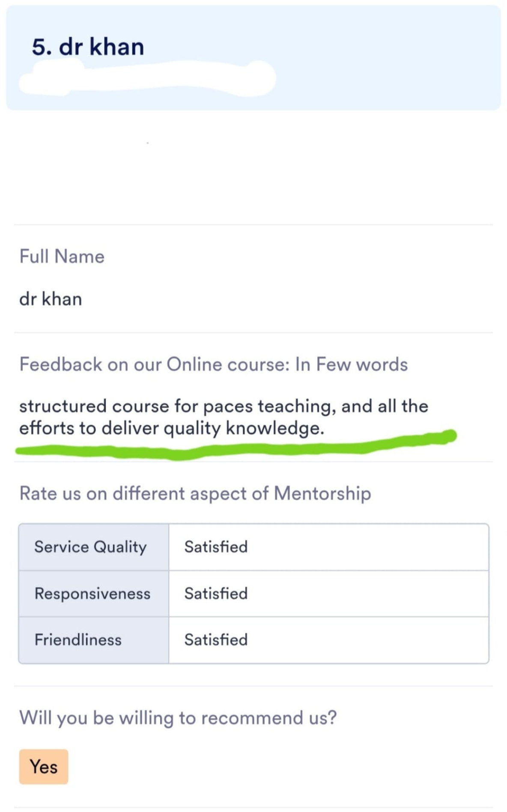Click the empty area below the header card

pos(254,167)
